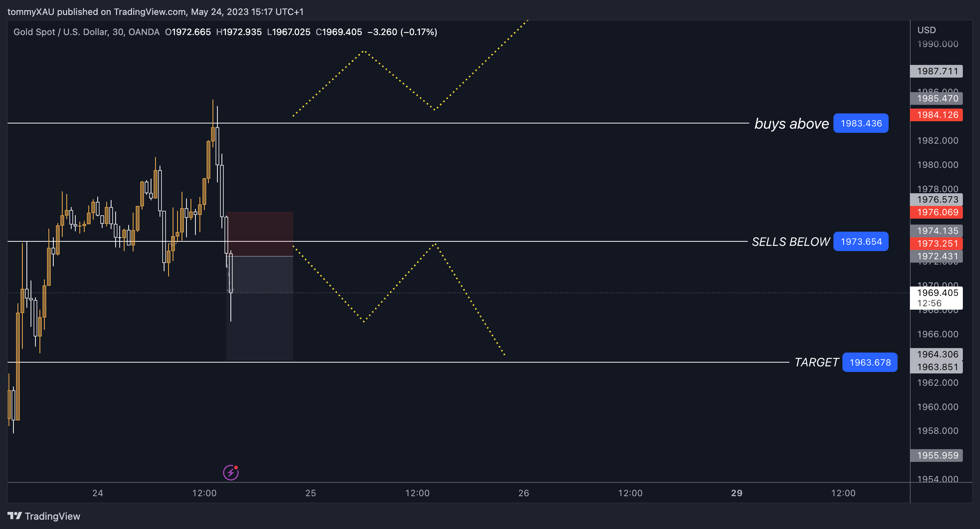Click the grey profit zone of short position

click(260, 308)
